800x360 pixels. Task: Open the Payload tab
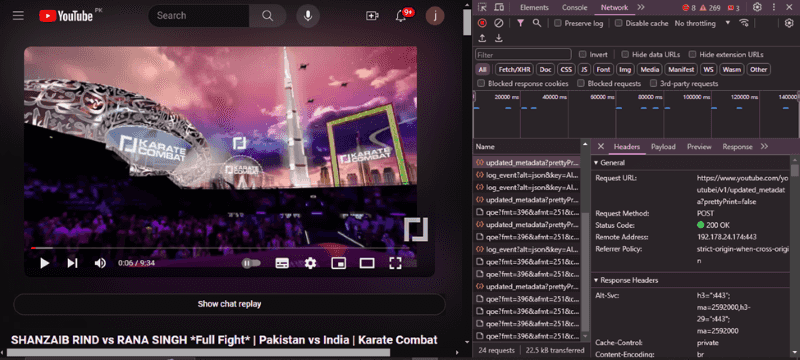click(663, 147)
